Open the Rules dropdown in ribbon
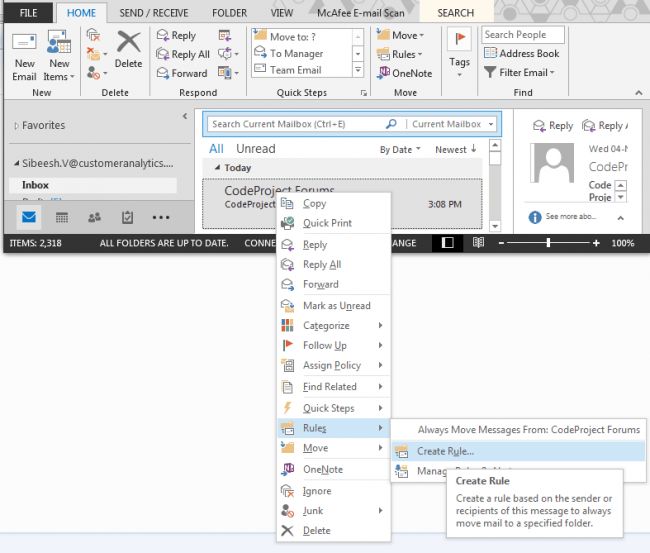Image resolution: width=650 pixels, height=553 pixels. (399, 54)
